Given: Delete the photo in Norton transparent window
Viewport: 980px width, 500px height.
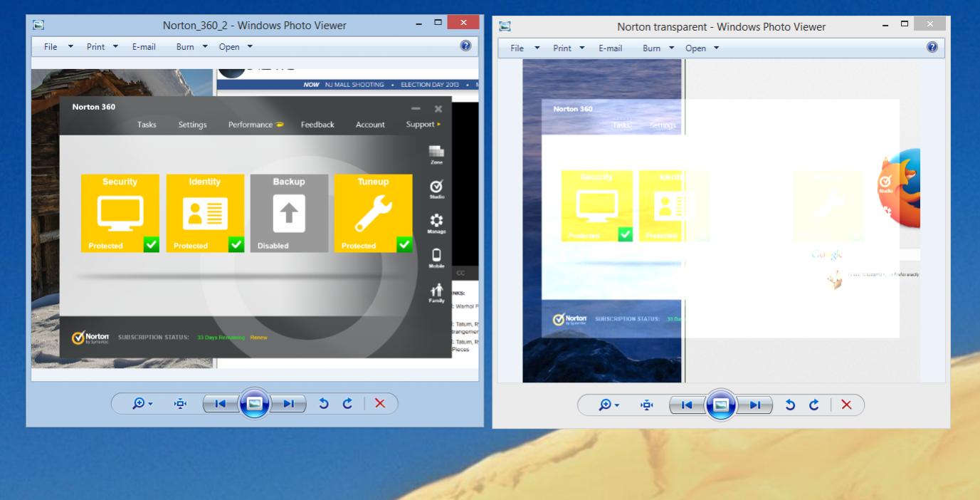Looking at the screenshot, I should 845,405.
